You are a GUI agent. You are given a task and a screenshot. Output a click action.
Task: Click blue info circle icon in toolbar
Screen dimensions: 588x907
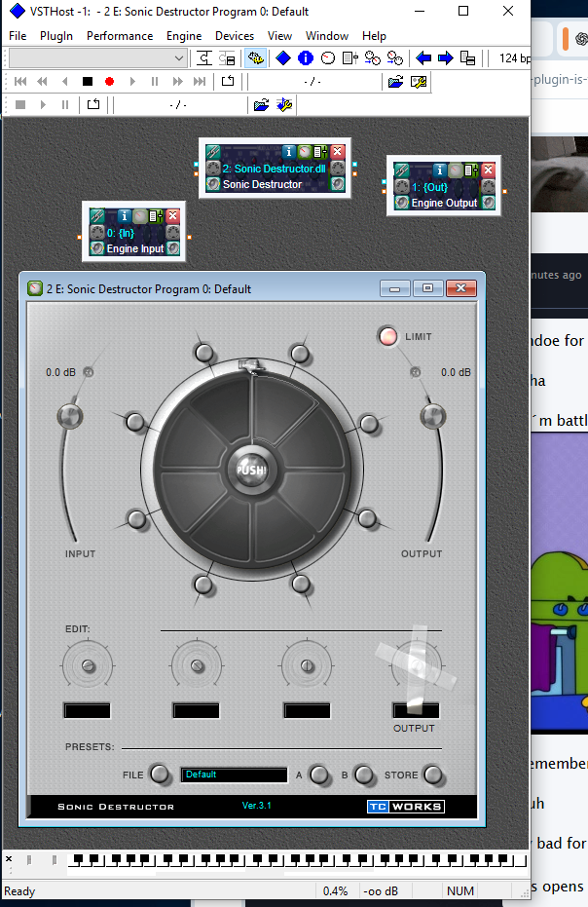point(306,58)
